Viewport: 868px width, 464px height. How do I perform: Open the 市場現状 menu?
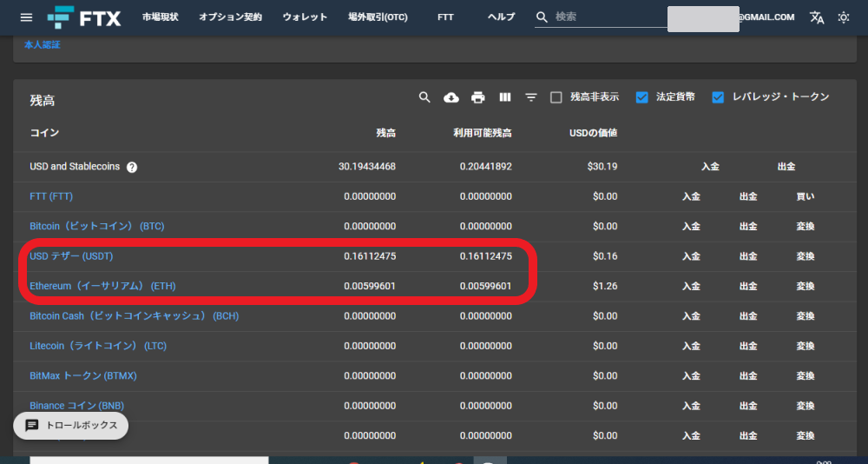[160, 17]
